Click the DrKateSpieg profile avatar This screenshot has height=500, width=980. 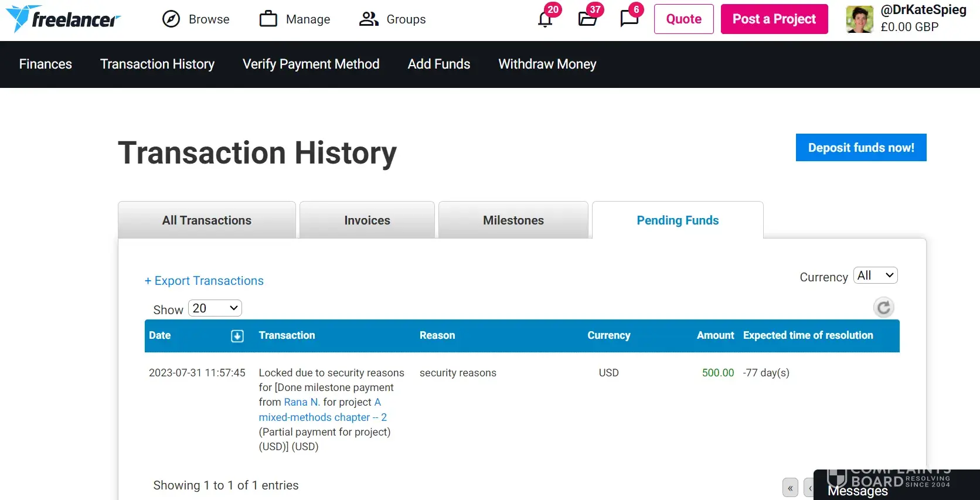click(x=859, y=19)
